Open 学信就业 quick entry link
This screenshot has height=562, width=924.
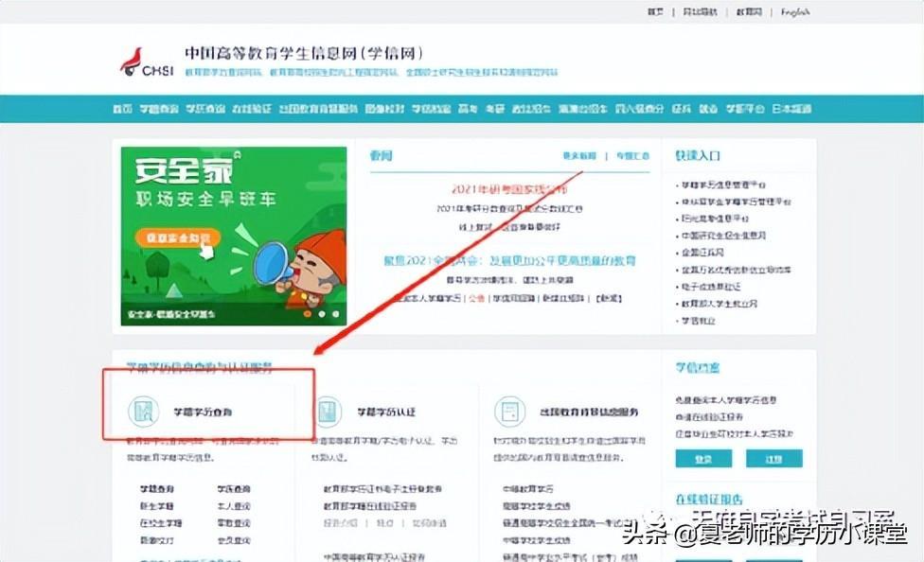(x=699, y=321)
